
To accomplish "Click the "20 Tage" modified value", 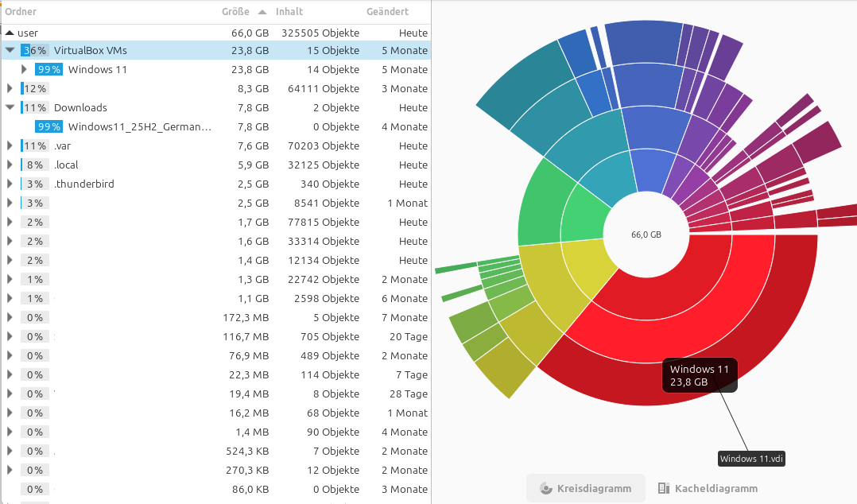I will tap(409, 337).
